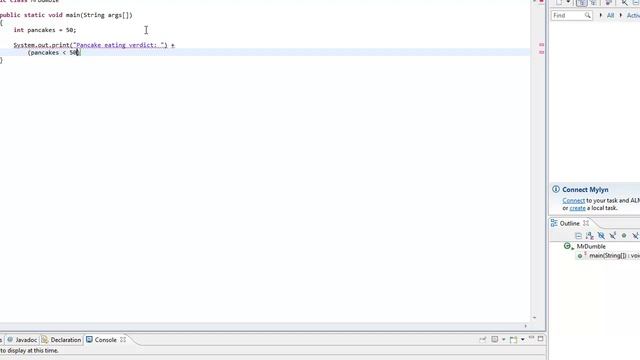This screenshot has height=360, width=640.
Task: Click the horizontal scrollbar right arrow
Action: click(525, 326)
